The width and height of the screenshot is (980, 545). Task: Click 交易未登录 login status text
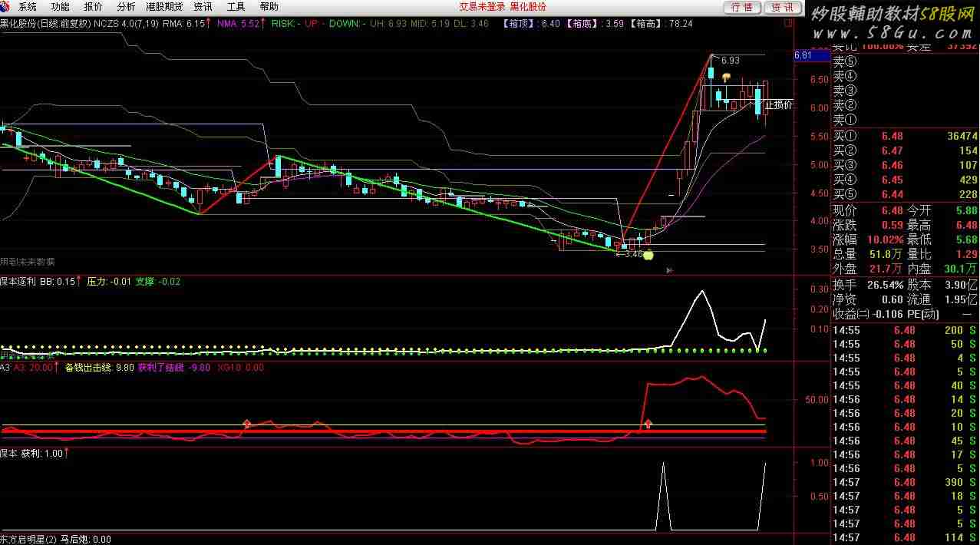tap(482, 7)
